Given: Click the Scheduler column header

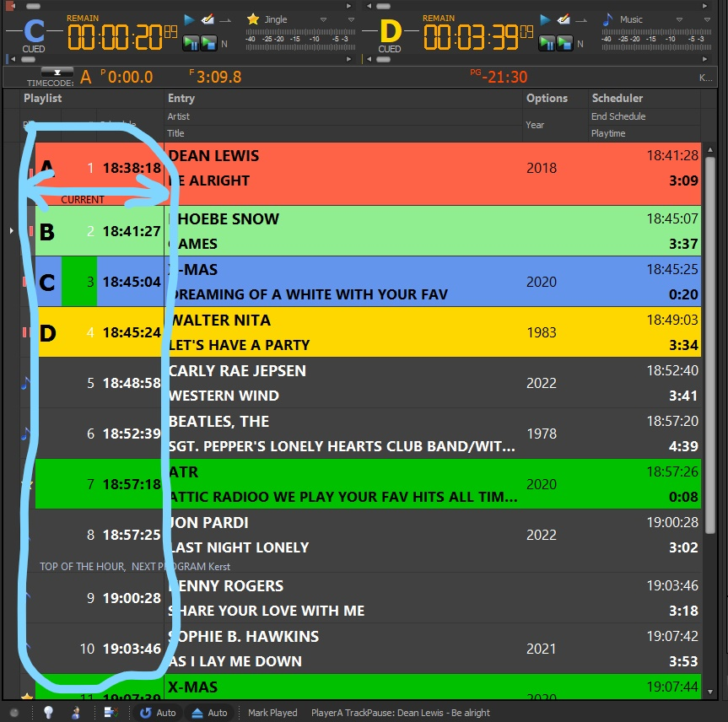Looking at the screenshot, I should click(x=617, y=99).
